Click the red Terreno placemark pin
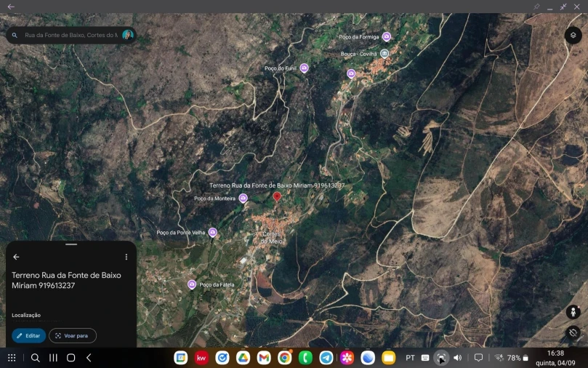Viewport: 588px width, 368px height. (x=277, y=196)
